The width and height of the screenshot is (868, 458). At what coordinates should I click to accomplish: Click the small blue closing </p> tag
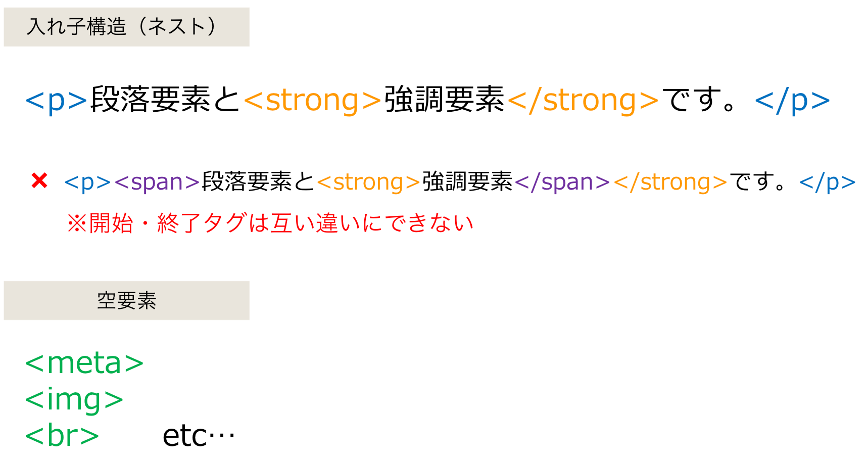click(x=827, y=182)
